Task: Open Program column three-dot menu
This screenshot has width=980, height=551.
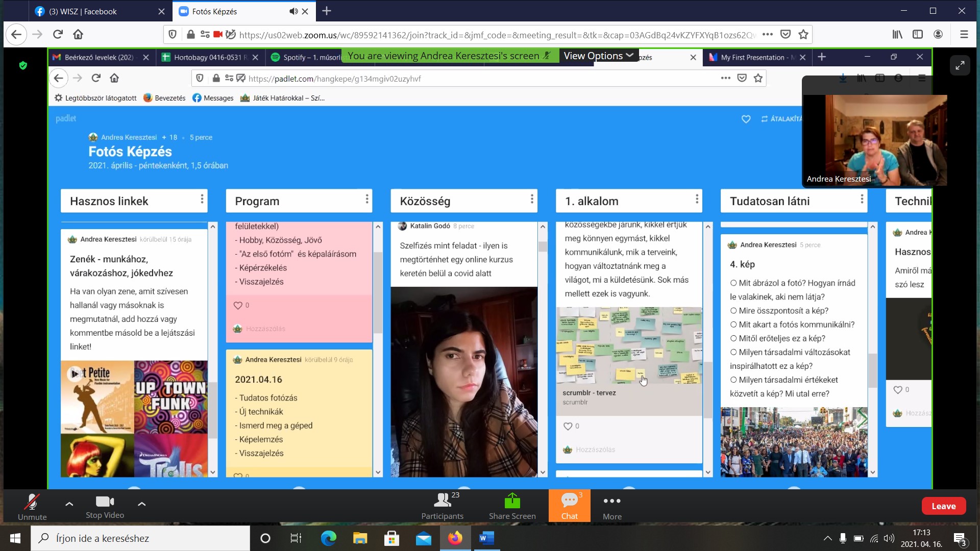Action: click(367, 199)
